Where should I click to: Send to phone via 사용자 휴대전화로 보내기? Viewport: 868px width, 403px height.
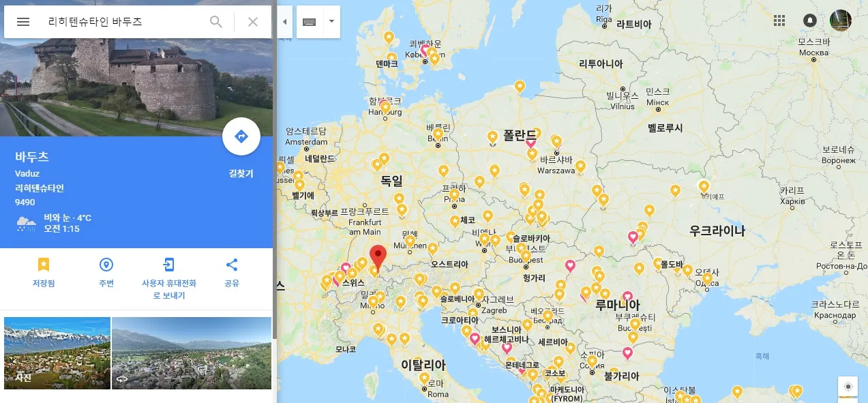coord(169,279)
